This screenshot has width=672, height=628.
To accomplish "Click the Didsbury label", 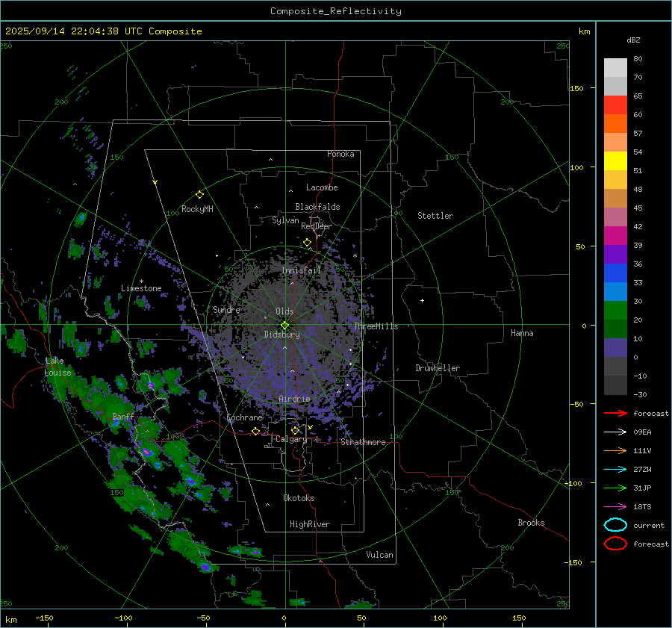I will [281, 335].
